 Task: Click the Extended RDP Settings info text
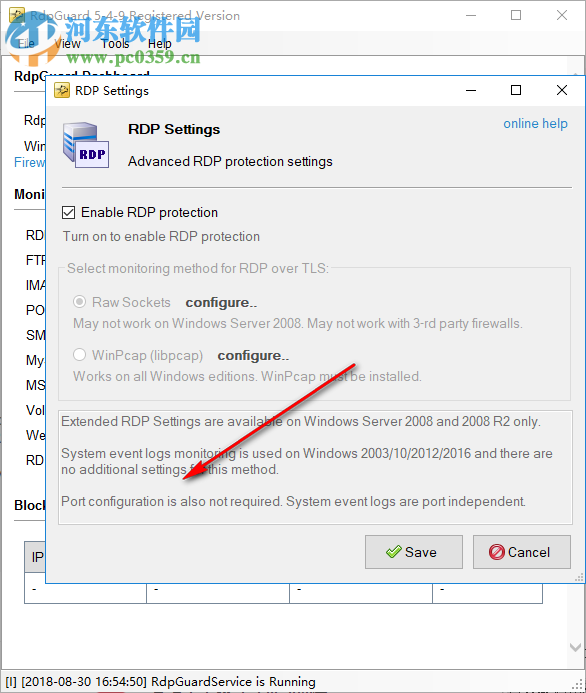click(x=301, y=422)
